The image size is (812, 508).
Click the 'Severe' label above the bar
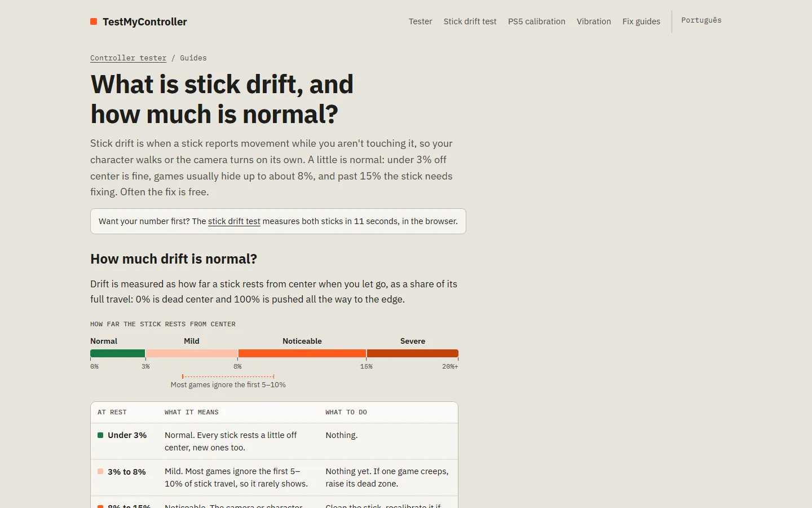pyautogui.click(x=413, y=341)
